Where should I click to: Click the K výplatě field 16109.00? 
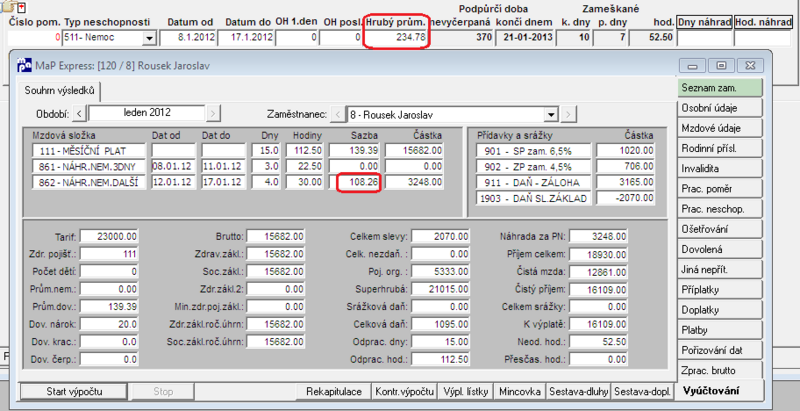[x=598, y=324]
